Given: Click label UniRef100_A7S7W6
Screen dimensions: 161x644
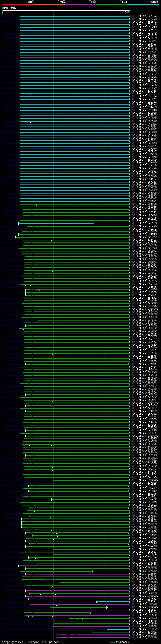Looking at the screenshot, I should [x=144, y=226].
